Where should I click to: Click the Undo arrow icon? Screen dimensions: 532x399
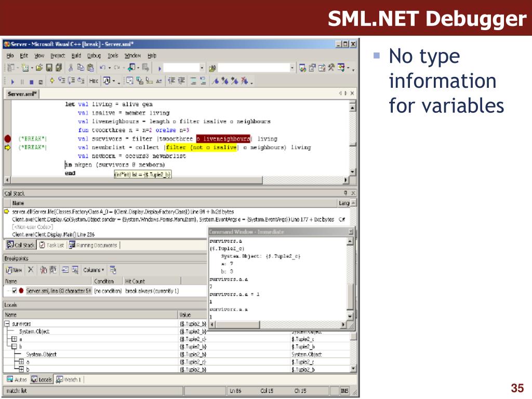102,68
